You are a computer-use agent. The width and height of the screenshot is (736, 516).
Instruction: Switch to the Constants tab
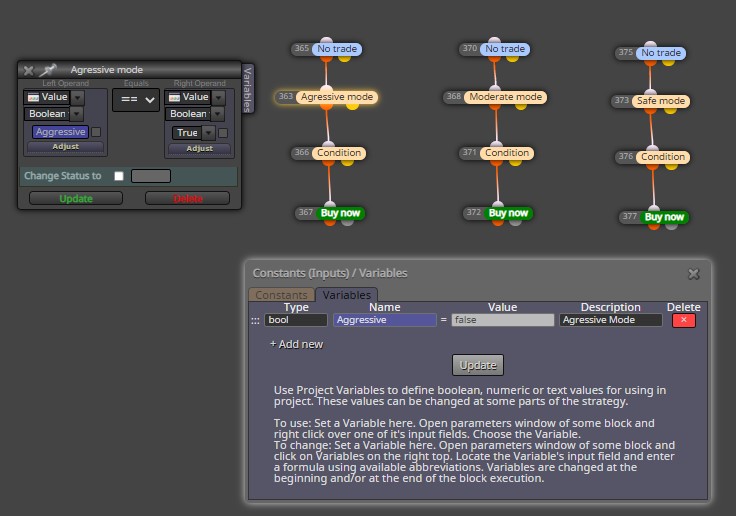[281, 295]
